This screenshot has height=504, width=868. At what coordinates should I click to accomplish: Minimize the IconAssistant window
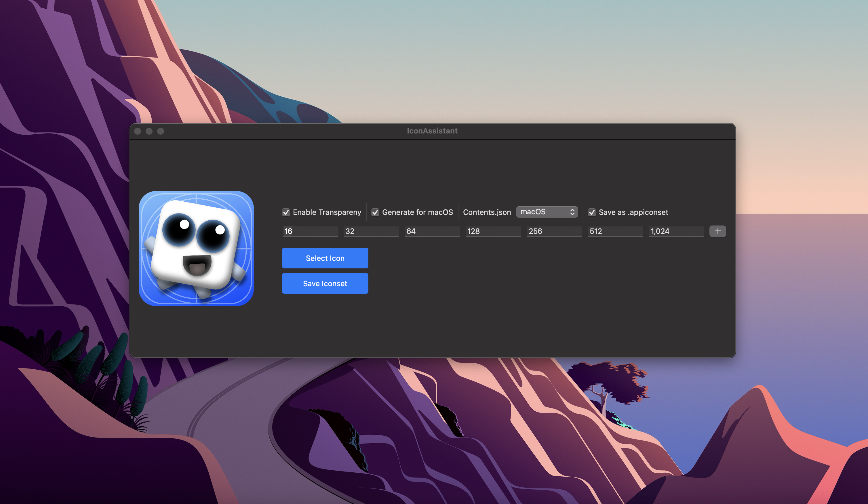coord(149,131)
